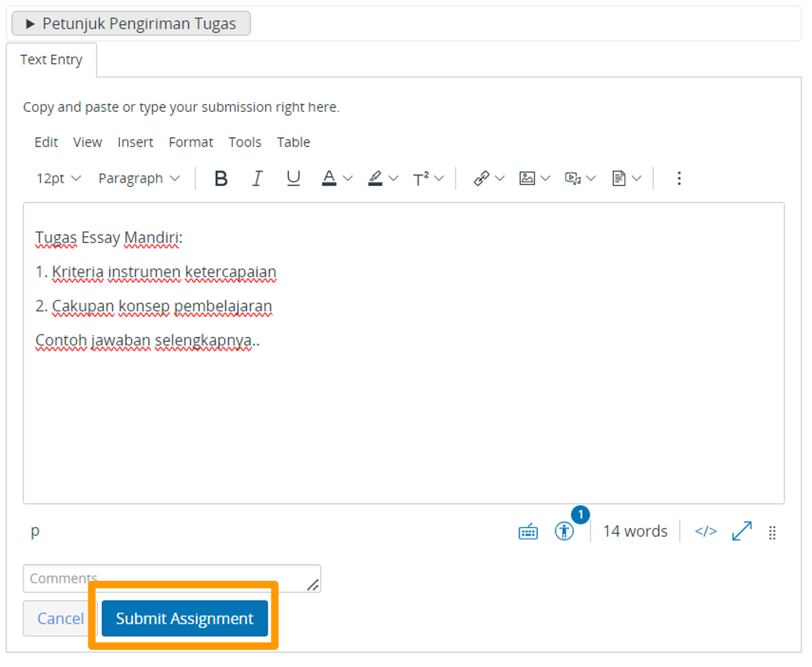
Task: Toggle bold formatting in the editor toolbar
Action: [x=221, y=178]
